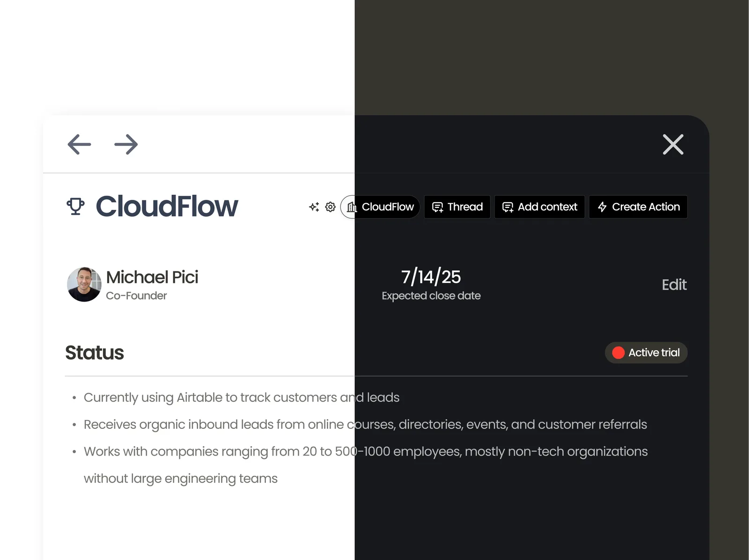Click the bullet about company sizes
Viewport: 749px width, 560px height.
366,465
